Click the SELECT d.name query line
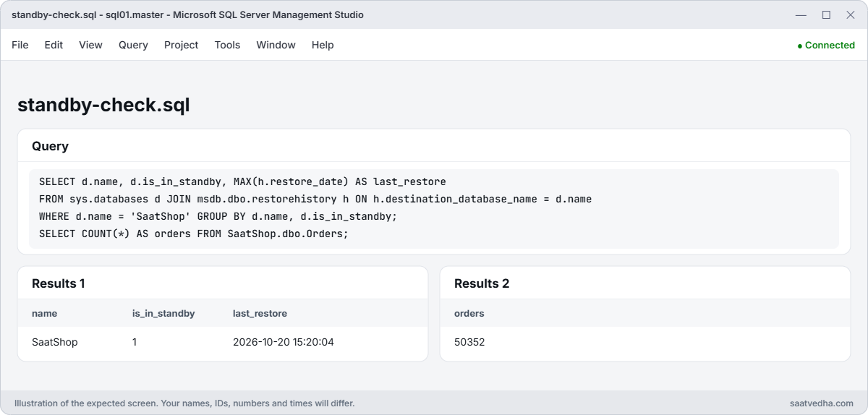Image resolution: width=868 pixels, height=415 pixels. pos(242,181)
